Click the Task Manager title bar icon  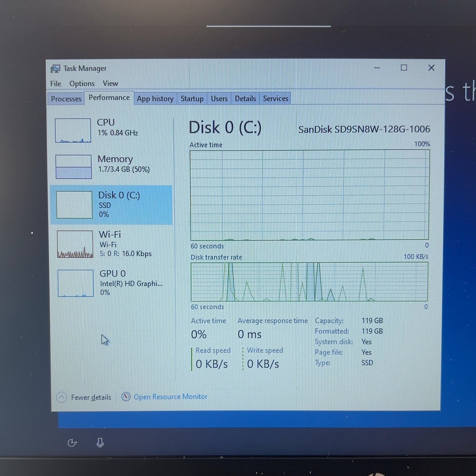pyautogui.click(x=55, y=69)
